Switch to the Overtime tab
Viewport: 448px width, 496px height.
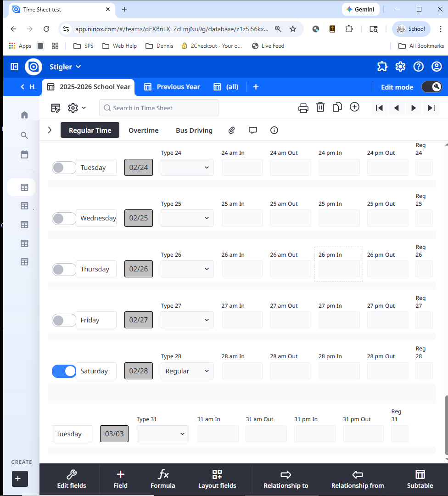(x=143, y=130)
